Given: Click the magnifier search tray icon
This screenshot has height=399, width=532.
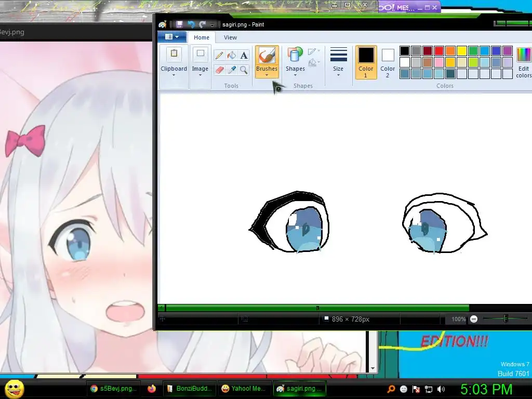Looking at the screenshot, I should tap(391, 389).
